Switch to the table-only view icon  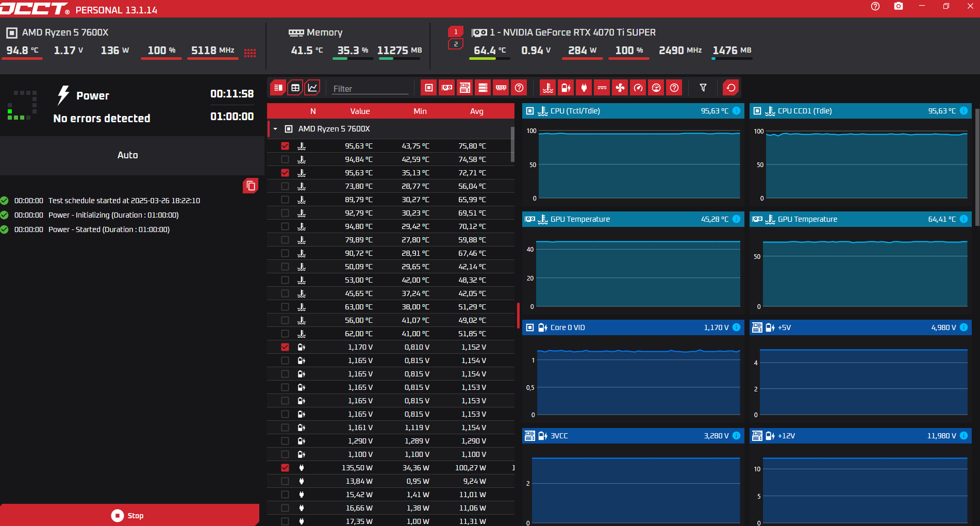click(295, 88)
